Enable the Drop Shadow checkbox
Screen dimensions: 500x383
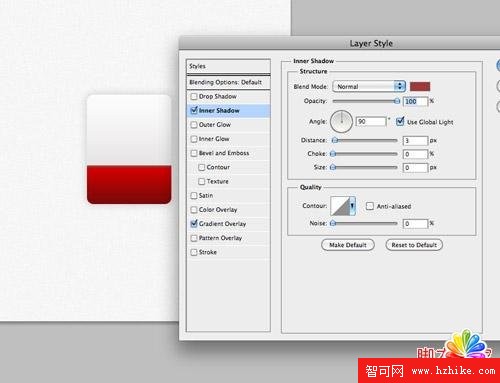194,96
